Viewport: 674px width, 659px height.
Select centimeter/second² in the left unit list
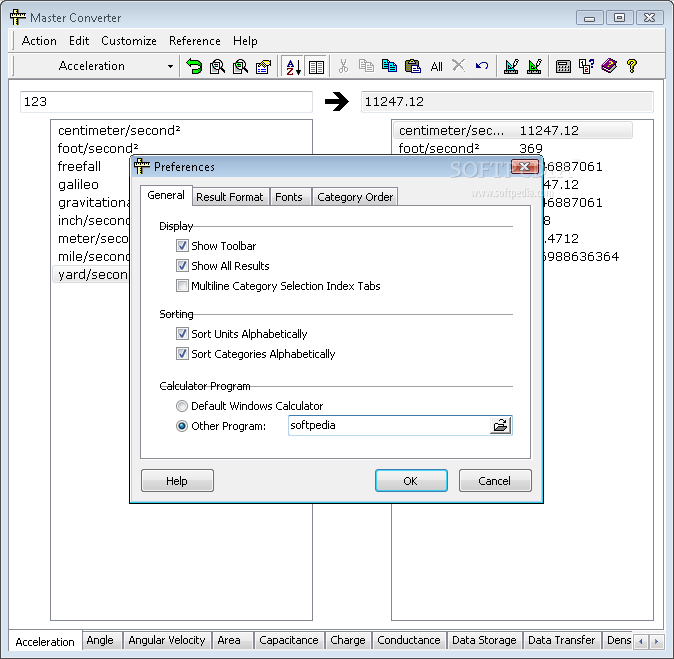pos(119,130)
